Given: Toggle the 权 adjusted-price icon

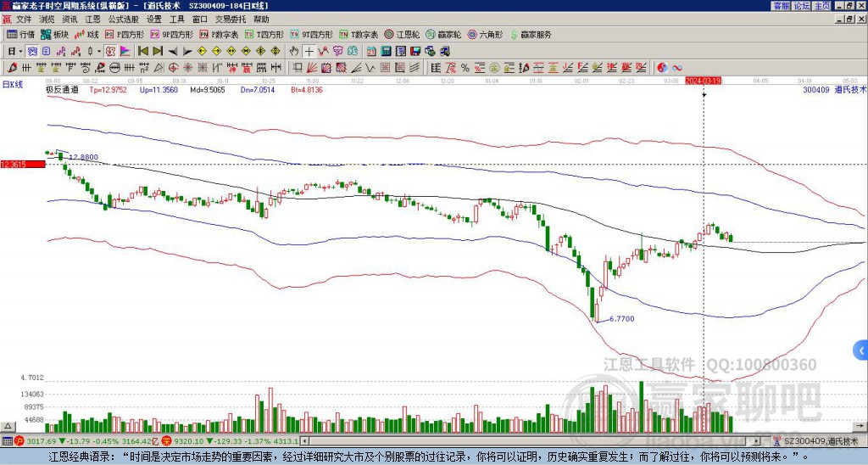Looking at the screenshot, I should pos(110,52).
